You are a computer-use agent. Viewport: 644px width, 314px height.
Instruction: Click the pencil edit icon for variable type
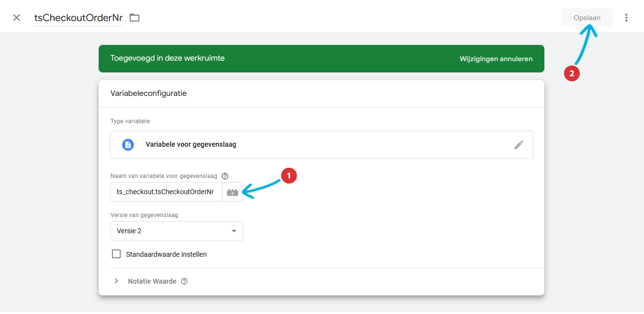[519, 145]
